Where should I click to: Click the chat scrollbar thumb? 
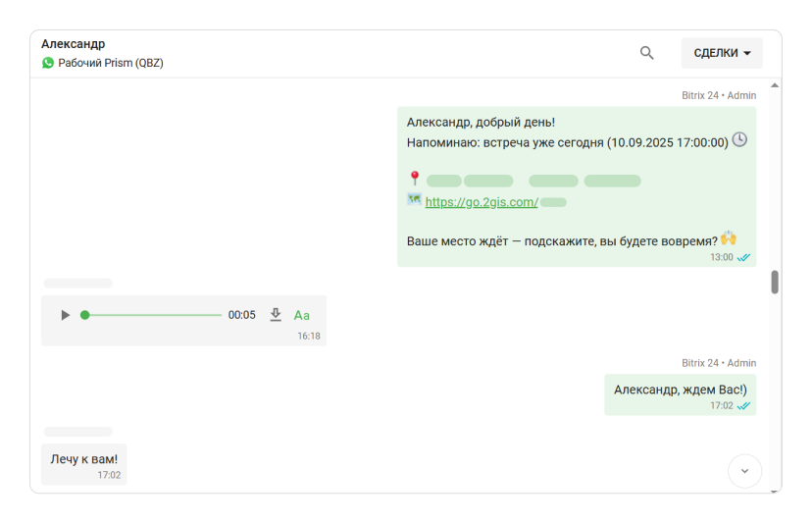click(775, 283)
